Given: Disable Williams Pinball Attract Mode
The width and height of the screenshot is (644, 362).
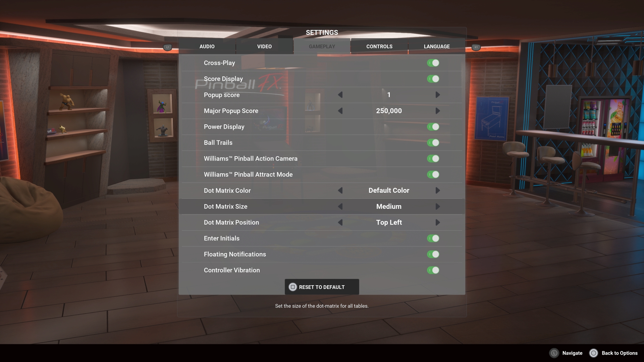Looking at the screenshot, I should [x=433, y=175].
